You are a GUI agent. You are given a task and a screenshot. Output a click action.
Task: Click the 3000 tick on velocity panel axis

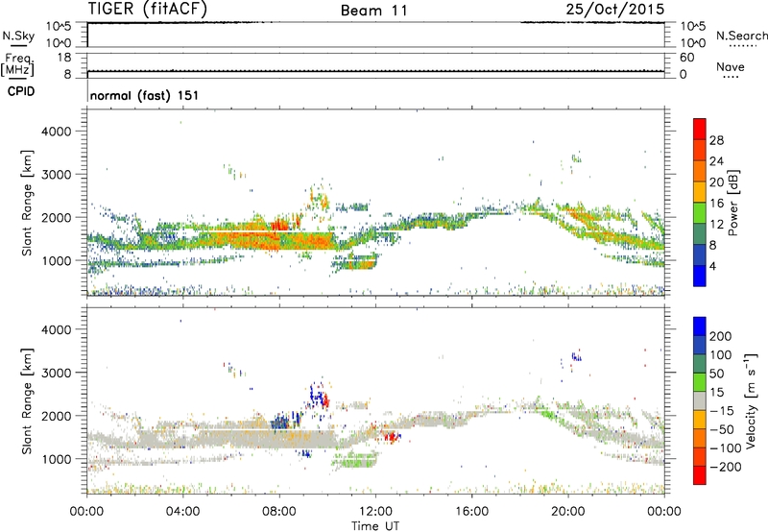coord(56,373)
